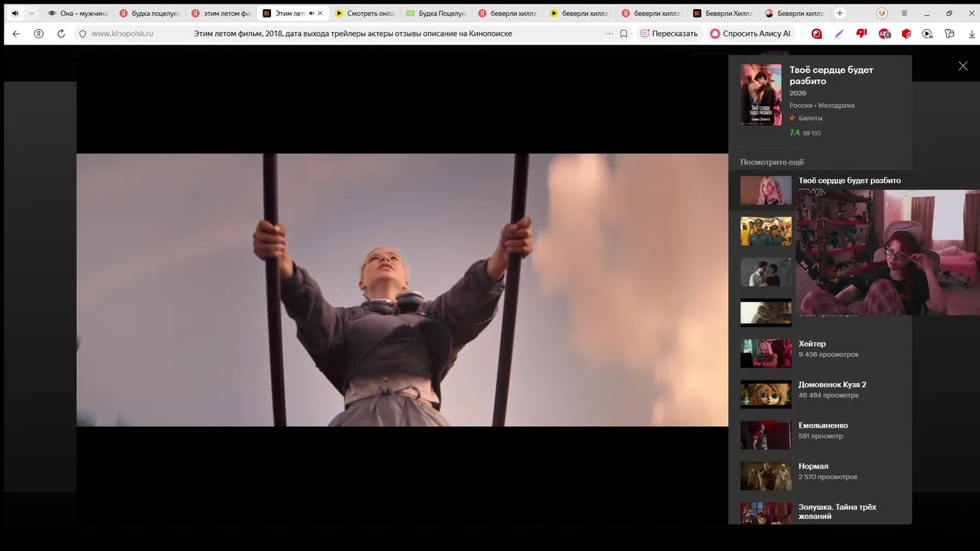Click the 'Хейтер' title text
The image size is (980, 551).
pos(812,344)
